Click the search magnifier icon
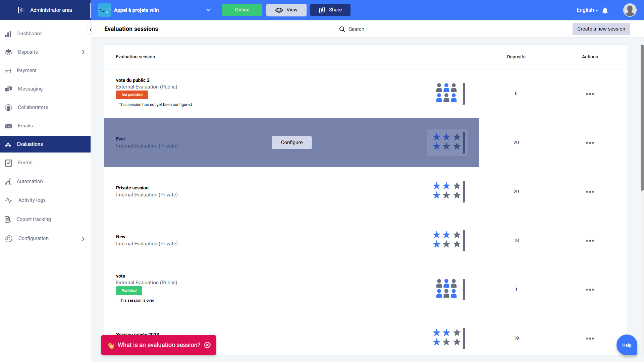Image resolution: width=644 pixels, height=362 pixels. [x=342, y=29]
